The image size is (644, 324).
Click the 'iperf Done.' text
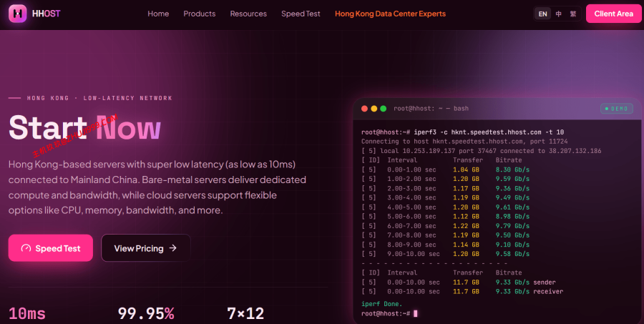click(x=381, y=304)
